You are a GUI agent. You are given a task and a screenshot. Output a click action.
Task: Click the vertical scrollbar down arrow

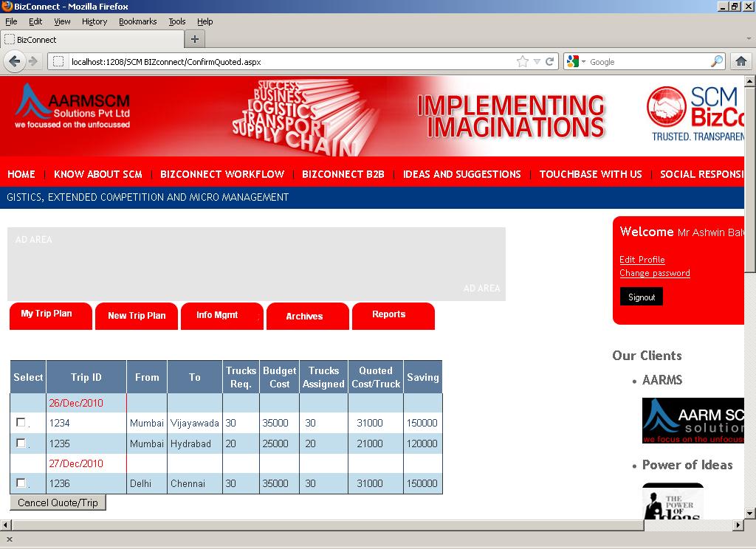[750, 514]
